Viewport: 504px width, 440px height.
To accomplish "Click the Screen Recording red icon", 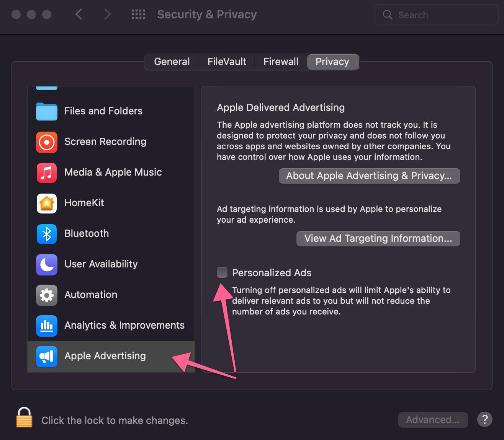I will (47, 142).
